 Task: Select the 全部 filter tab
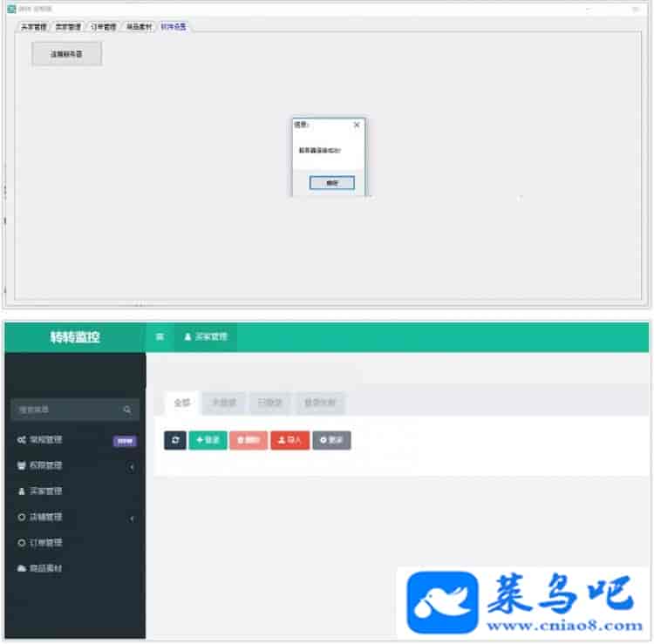(x=182, y=403)
